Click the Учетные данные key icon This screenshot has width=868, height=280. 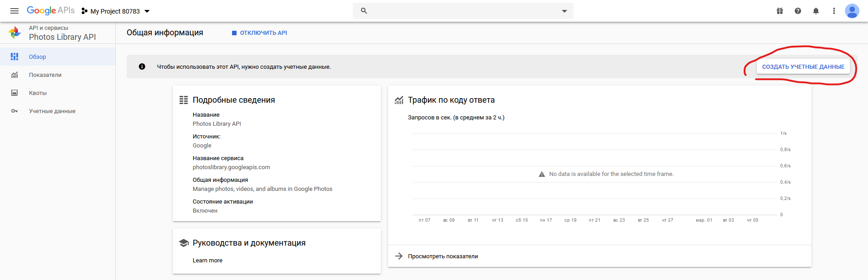point(14,111)
